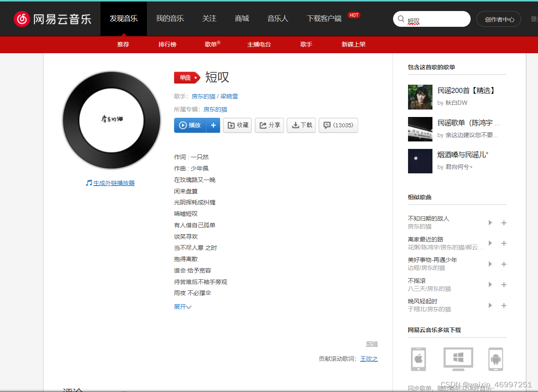Click the 下载 download button
Image resolution: width=538 pixels, height=392 pixels.
coord(301,125)
